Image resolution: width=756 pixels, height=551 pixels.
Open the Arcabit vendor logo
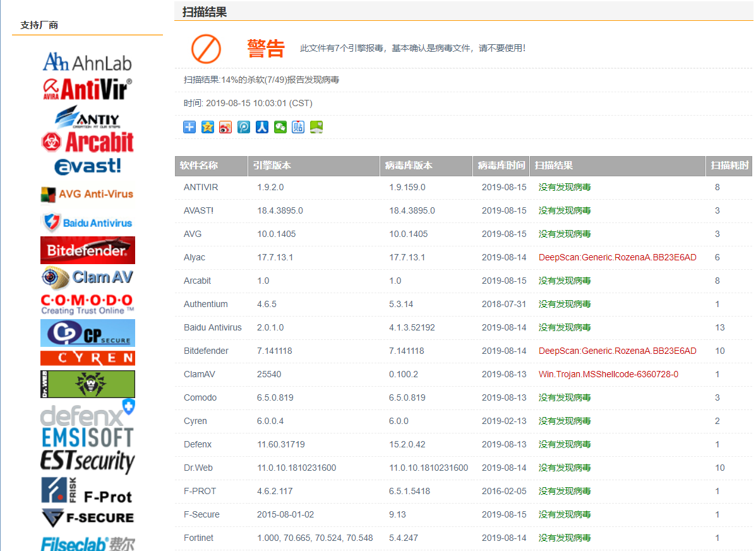tap(87, 142)
